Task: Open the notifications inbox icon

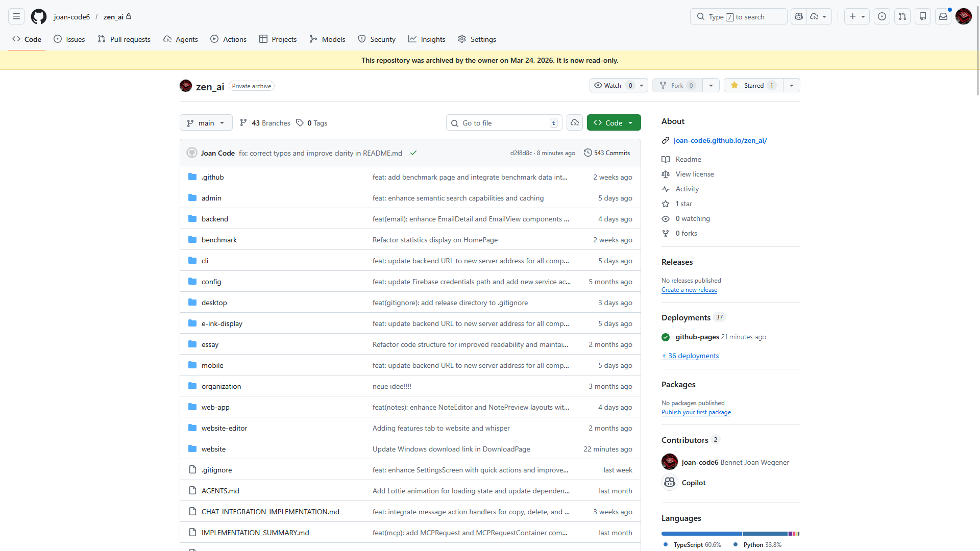Action: coord(943,16)
